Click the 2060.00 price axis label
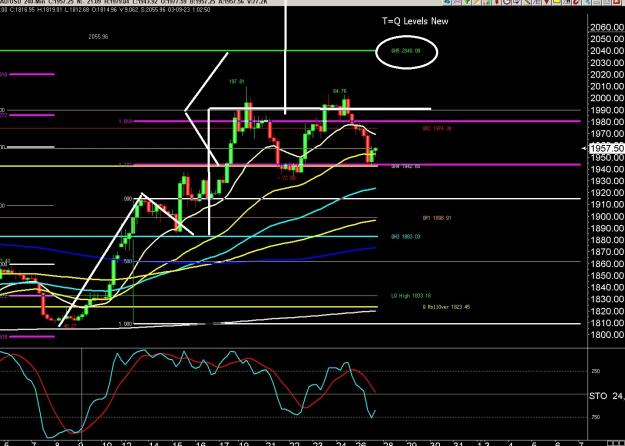Image resolution: width=625 pixels, height=446 pixels. [x=606, y=28]
